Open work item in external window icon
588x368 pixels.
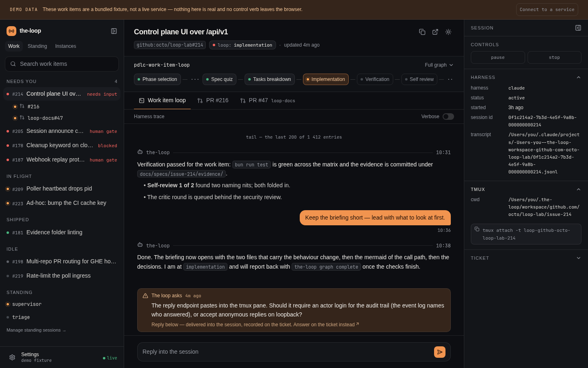[435, 32]
